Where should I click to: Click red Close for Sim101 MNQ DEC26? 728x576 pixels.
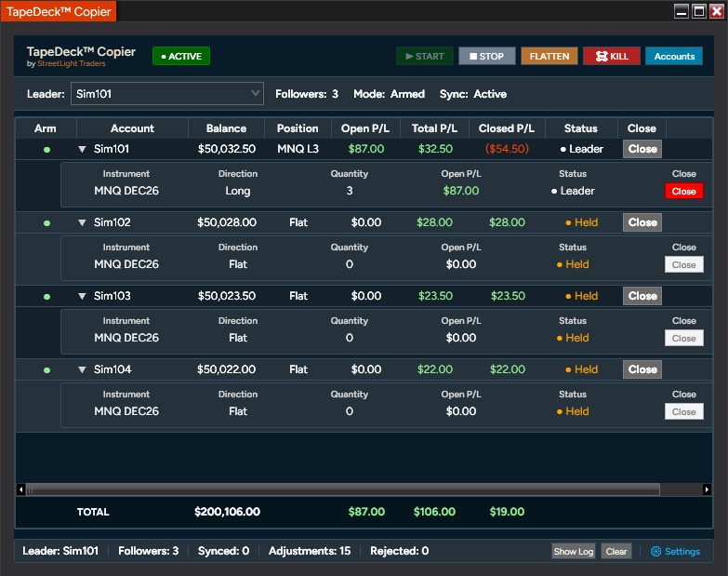pyautogui.click(x=684, y=191)
